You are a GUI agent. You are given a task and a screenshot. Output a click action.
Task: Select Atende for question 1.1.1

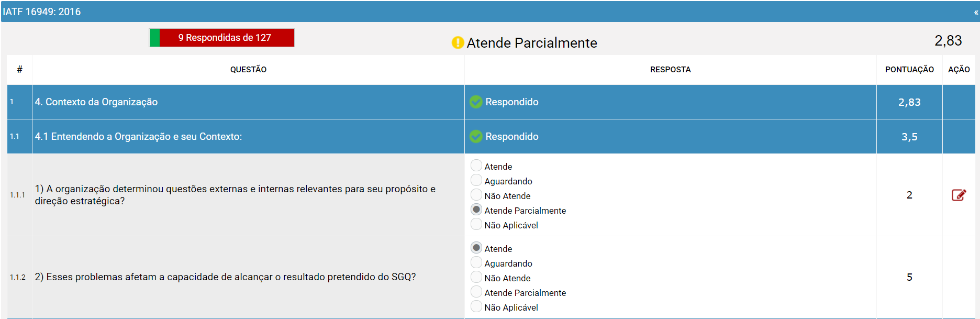pyautogui.click(x=476, y=166)
